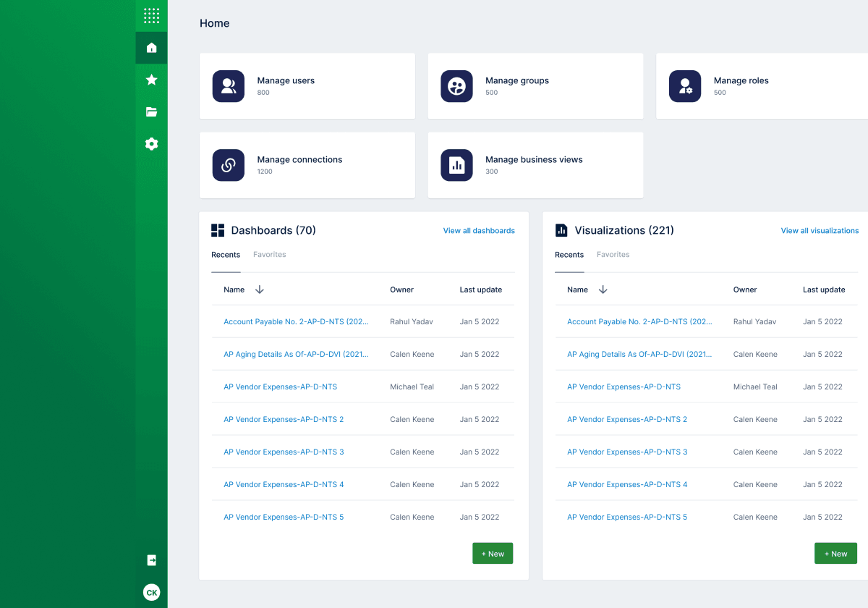
Task: Click Last update column header in Dashboards
Action: click(x=480, y=290)
